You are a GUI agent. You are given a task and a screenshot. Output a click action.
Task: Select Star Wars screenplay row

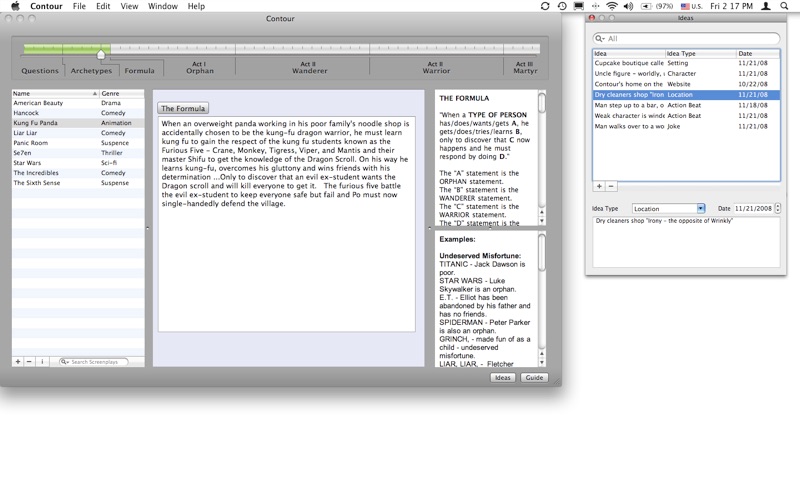click(x=78, y=162)
